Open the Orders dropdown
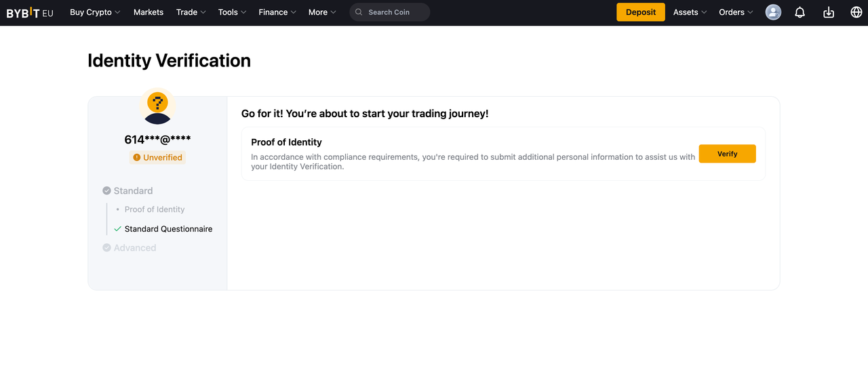Image resolution: width=868 pixels, height=380 pixels. 736,12
